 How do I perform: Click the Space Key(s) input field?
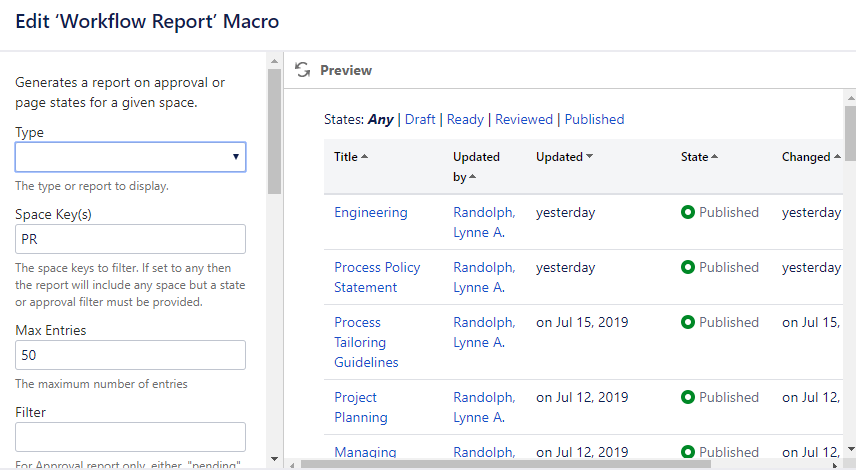tap(130, 239)
